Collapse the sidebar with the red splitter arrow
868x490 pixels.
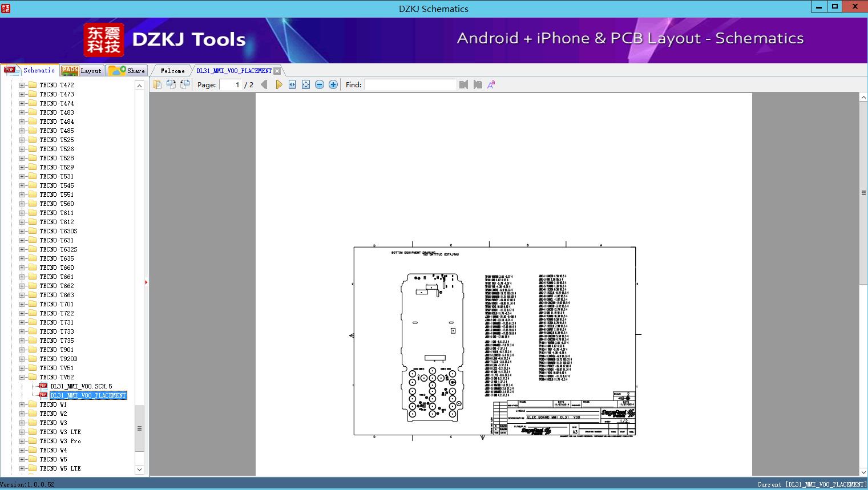point(146,282)
